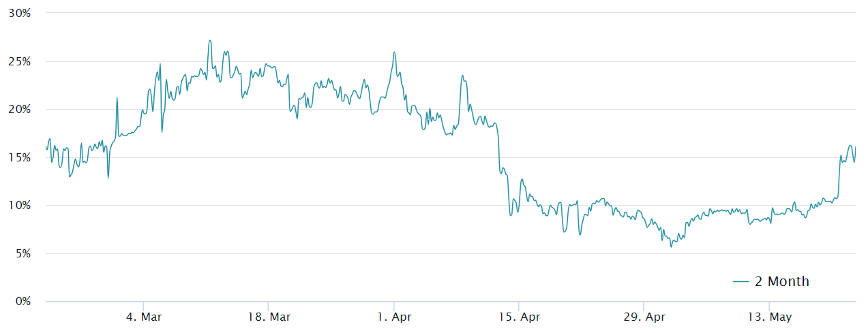
Task: Click the line's sharp peak above 1. Apr
Action: [x=394, y=52]
